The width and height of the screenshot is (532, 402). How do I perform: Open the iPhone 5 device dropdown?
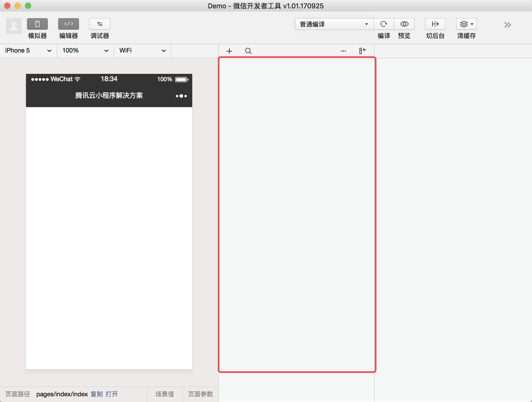point(28,50)
